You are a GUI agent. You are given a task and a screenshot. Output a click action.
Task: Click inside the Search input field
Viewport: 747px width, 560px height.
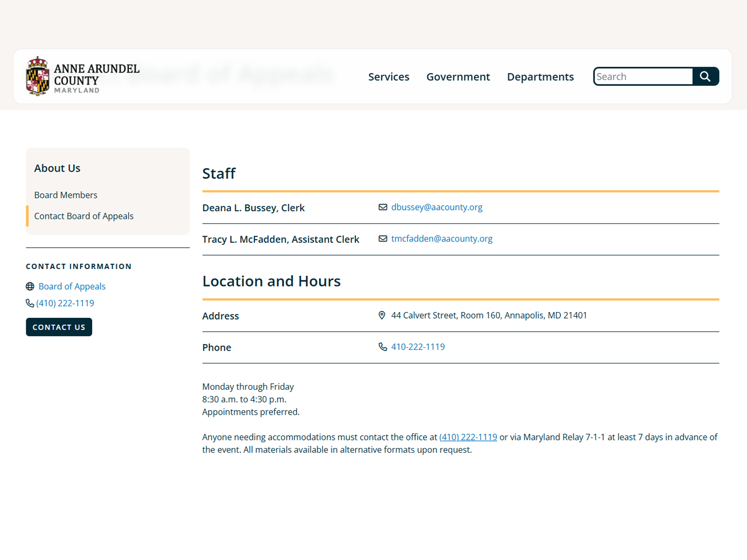point(642,76)
